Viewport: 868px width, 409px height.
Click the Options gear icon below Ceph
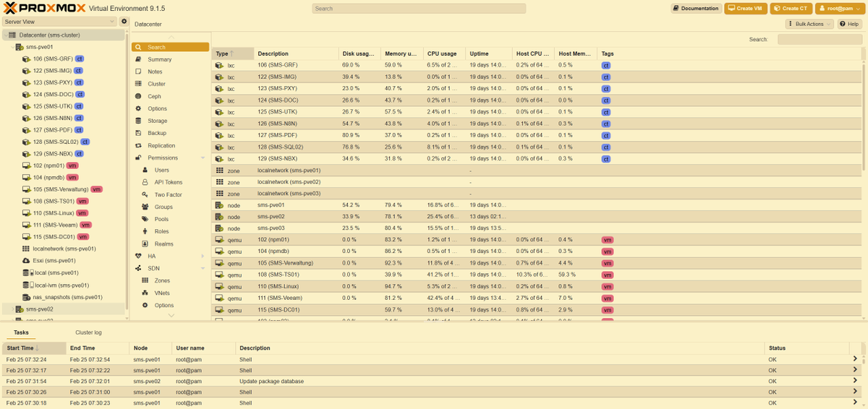138,108
